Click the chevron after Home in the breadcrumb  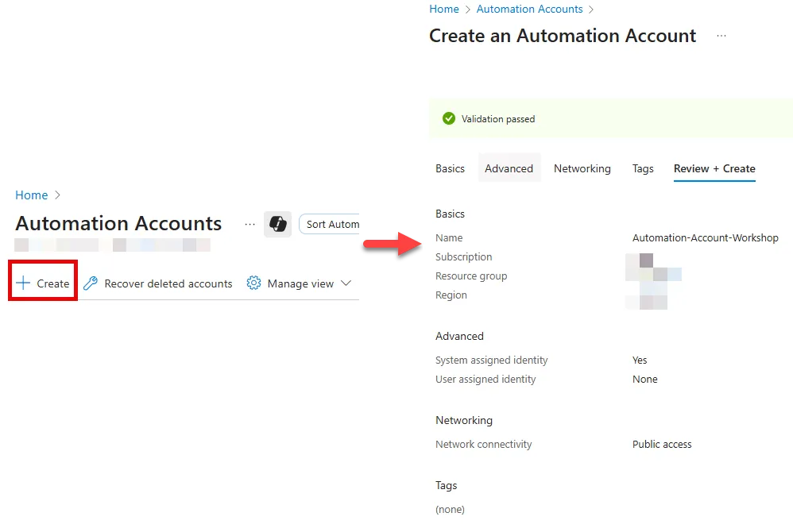point(57,195)
